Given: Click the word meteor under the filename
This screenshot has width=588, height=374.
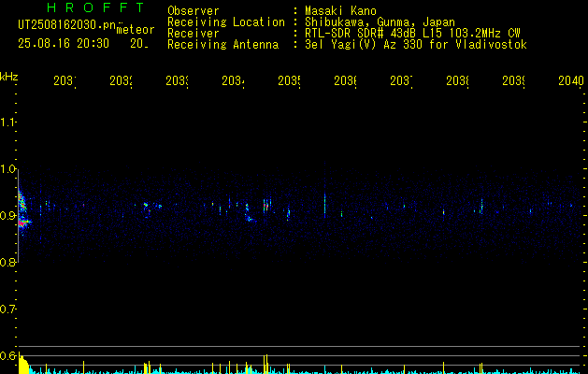Looking at the screenshot, I should coord(136,30).
